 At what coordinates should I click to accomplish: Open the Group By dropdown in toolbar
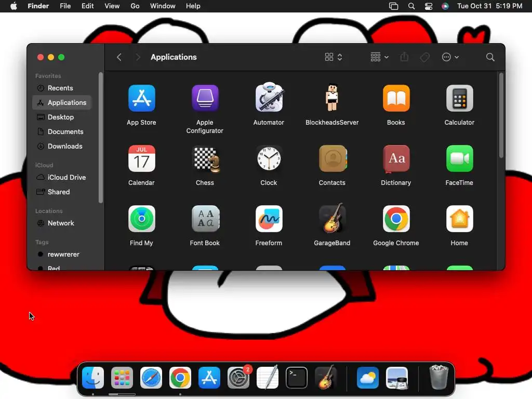(379, 57)
